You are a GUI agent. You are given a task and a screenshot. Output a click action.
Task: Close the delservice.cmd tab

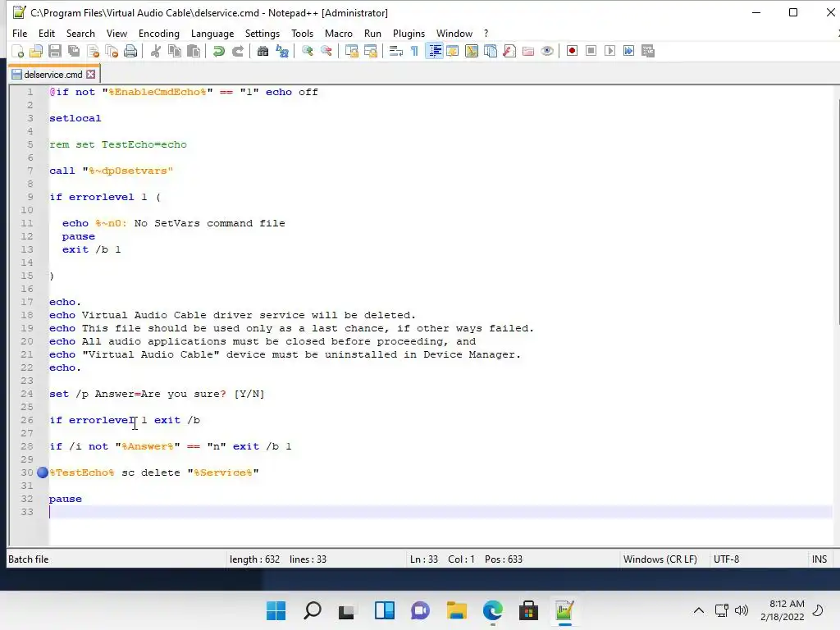pos(90,75)
